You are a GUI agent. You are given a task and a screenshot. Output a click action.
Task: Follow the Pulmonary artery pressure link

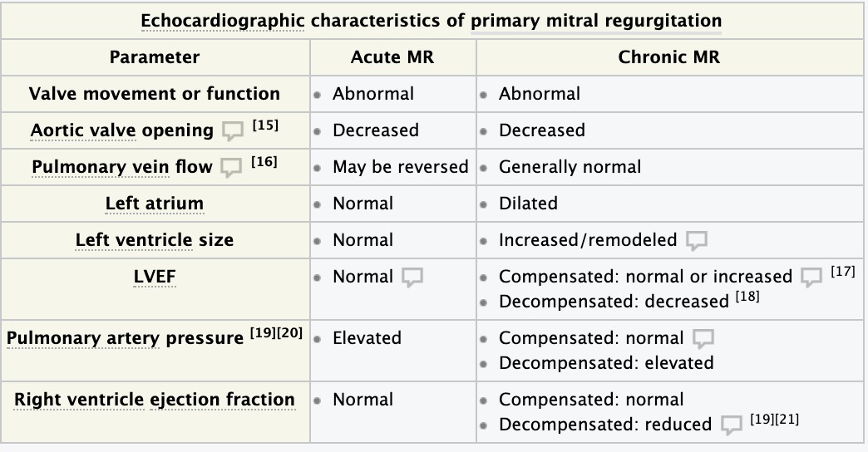click(126, 338)
